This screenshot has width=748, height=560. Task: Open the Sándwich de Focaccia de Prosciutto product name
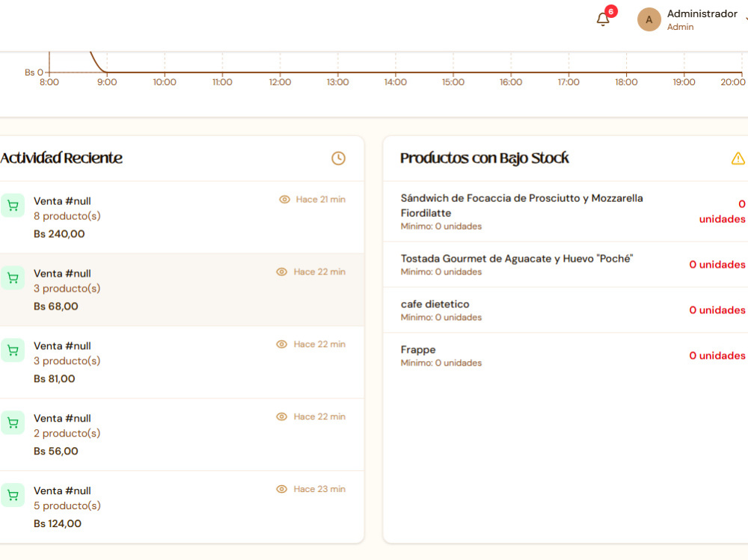tap(521, 206)
